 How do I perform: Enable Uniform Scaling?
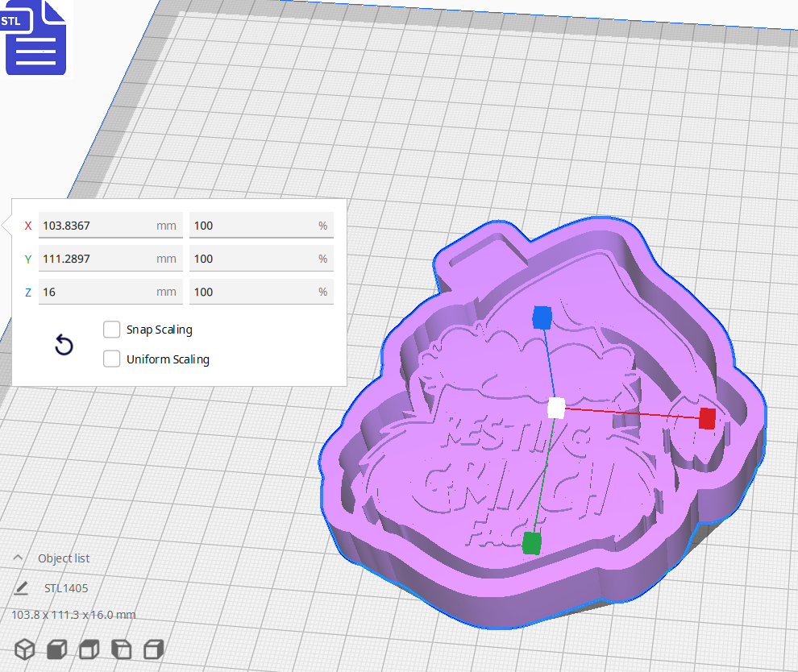[111, 359]
